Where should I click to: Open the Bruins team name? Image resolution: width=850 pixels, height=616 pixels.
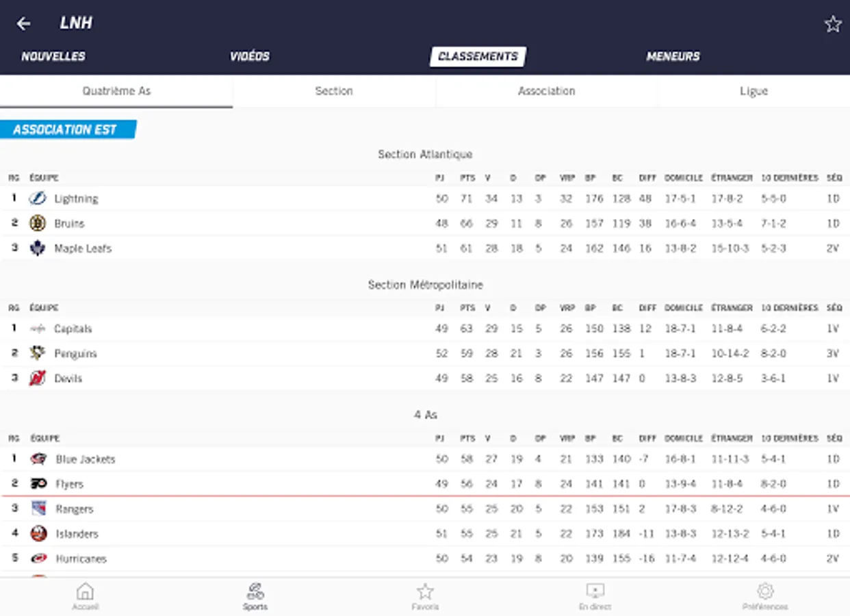(69, 224)
